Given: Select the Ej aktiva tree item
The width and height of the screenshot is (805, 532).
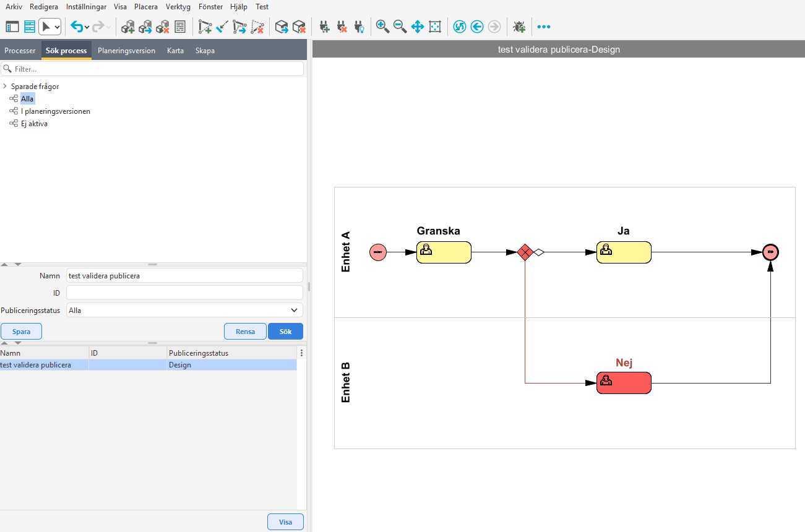Looking at the screenshot, I should tap(34, 124).
